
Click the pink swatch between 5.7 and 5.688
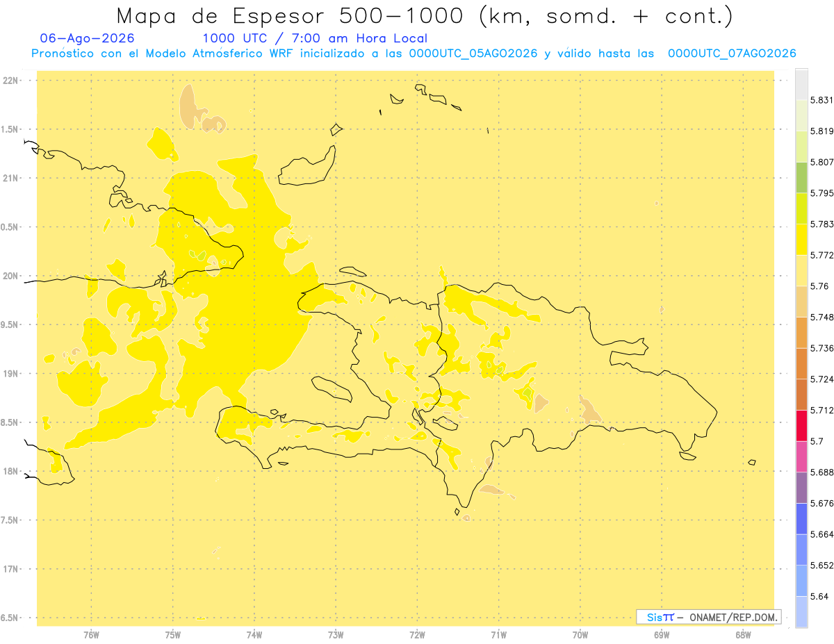click(x=801, y=456)
